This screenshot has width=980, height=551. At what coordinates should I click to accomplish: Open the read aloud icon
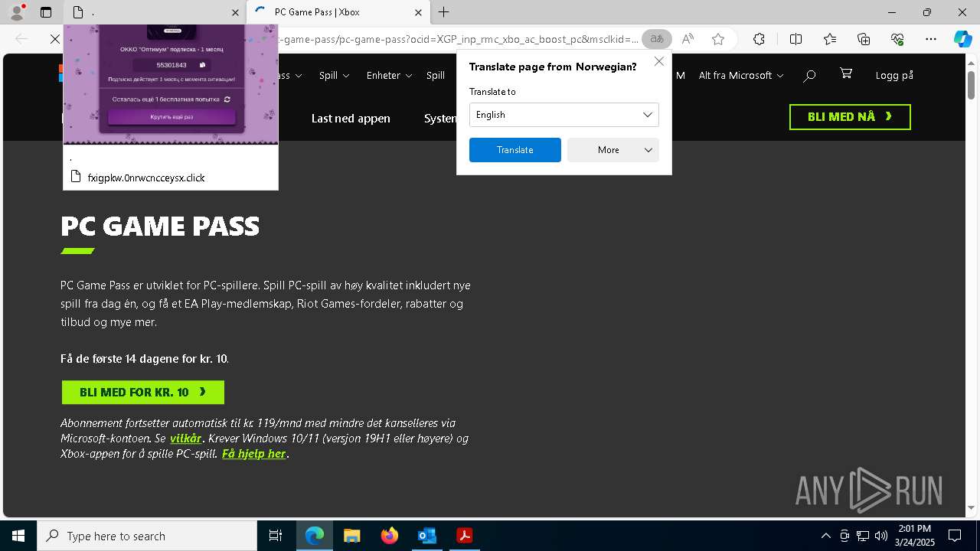688,39
